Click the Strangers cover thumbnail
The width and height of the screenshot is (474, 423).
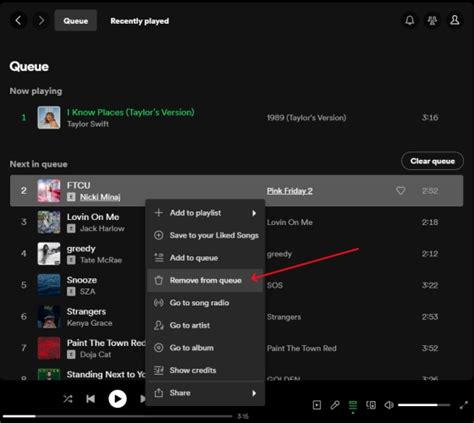tap(49, 316)
